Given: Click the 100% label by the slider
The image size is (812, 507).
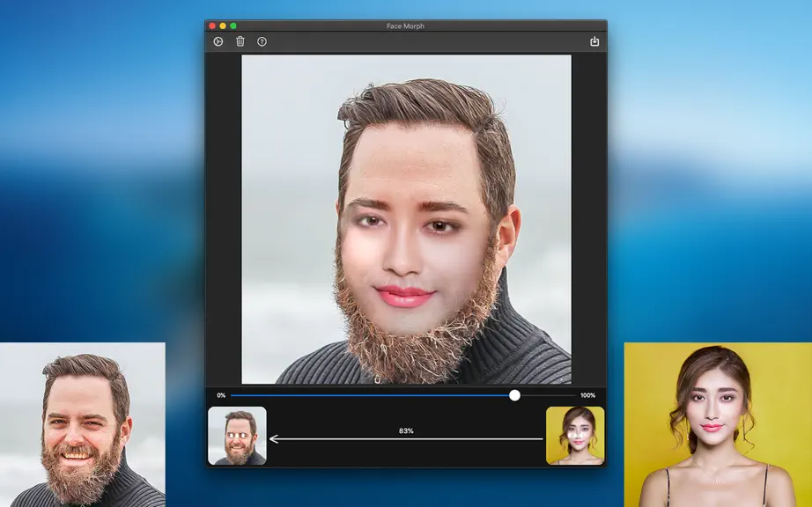Looking at the screenshot, I should (587, 395).
